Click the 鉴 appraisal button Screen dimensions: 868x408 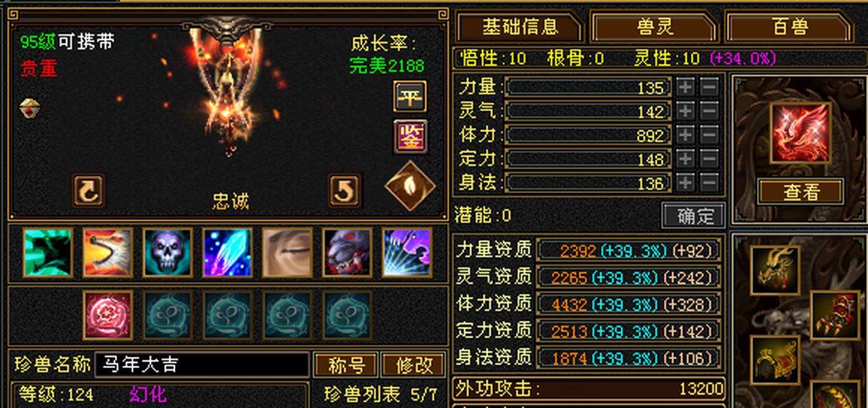(410, 137)
